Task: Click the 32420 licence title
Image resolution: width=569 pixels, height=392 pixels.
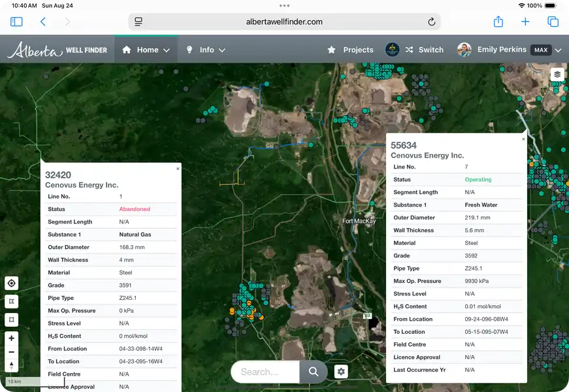Action: coord(58,175)
